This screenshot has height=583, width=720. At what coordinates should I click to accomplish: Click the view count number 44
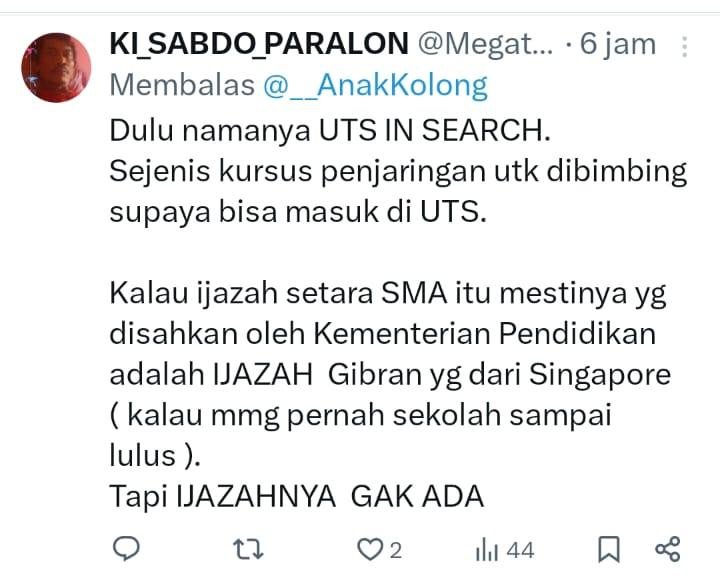tap(520, 550)
